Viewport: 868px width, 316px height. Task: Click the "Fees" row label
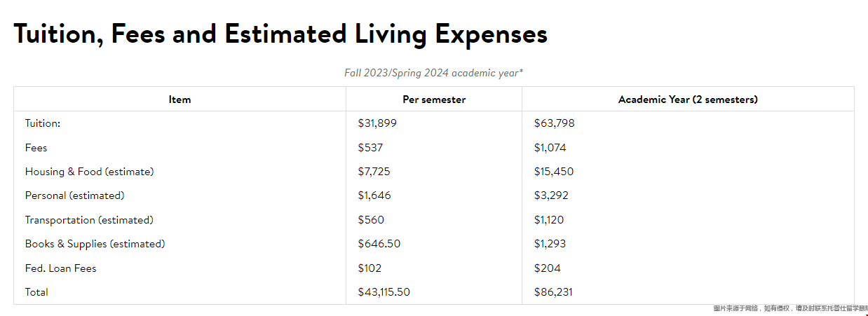[x=36, y=148]
